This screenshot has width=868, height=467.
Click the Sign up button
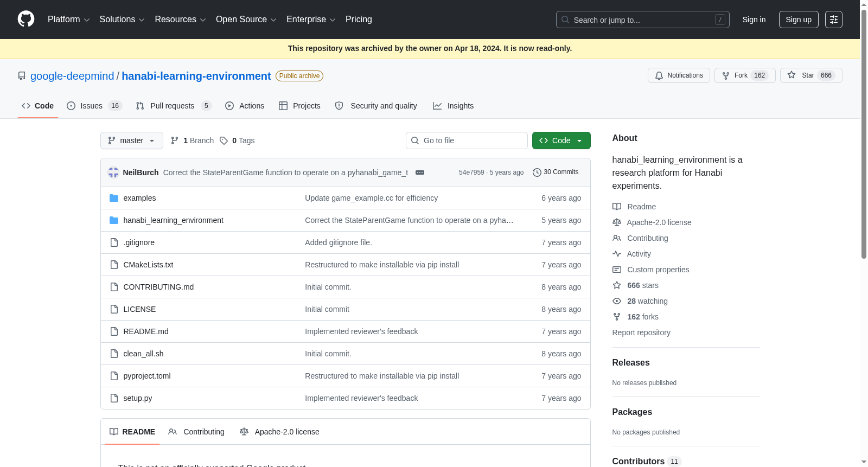tap(799, 20)
